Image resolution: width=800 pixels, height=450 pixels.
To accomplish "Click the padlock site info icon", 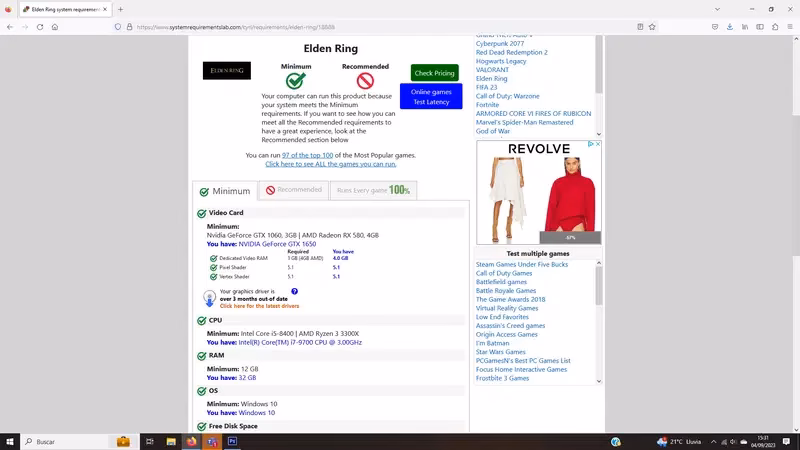I will 130,27.
